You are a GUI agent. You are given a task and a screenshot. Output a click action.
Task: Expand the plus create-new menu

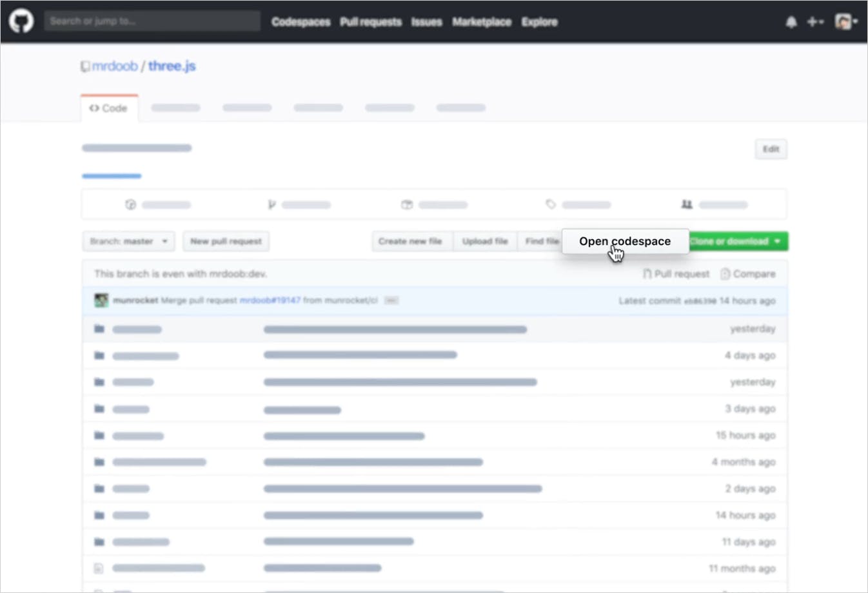815,22
